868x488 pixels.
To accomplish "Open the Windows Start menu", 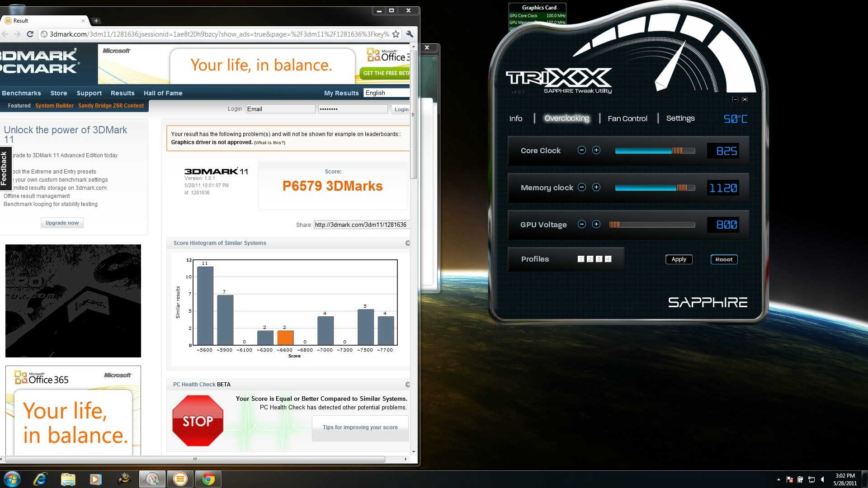I will click(12, 479).
